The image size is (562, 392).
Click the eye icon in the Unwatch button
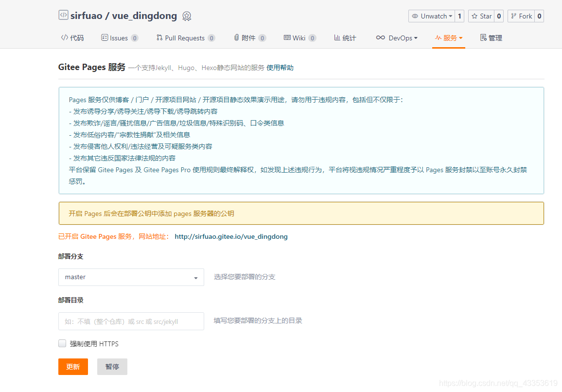pos(415,16)
